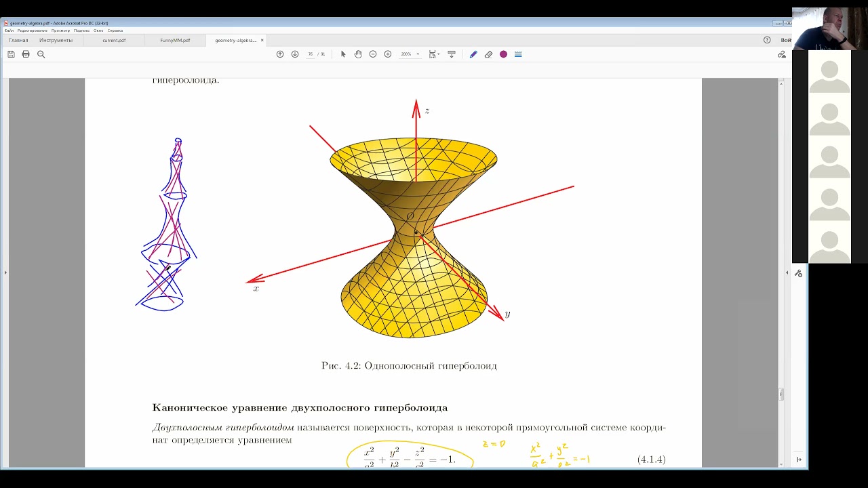Expand the right tools pane arrow
Image resolution: width=868 pixels, height=488 pixels.
[787, 272]
